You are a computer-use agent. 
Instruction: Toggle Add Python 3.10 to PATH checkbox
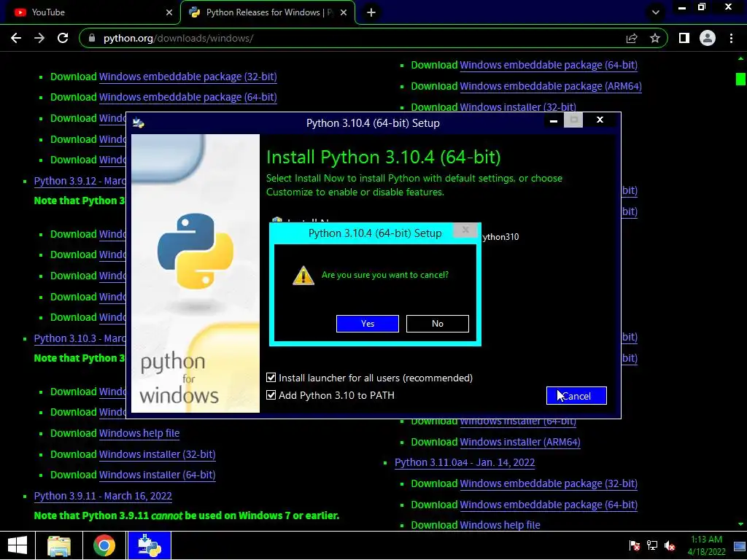pyautogui.click(x=271, y=395)
